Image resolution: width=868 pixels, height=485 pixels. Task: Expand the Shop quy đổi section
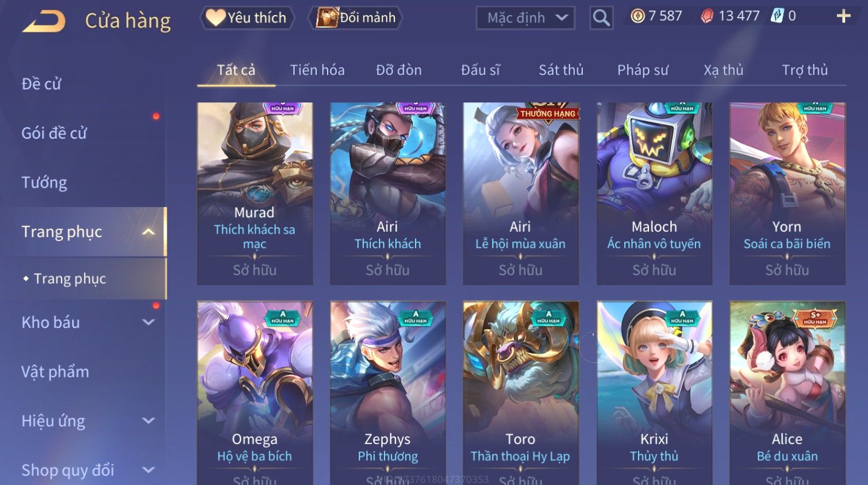click(x=148, y=470)
